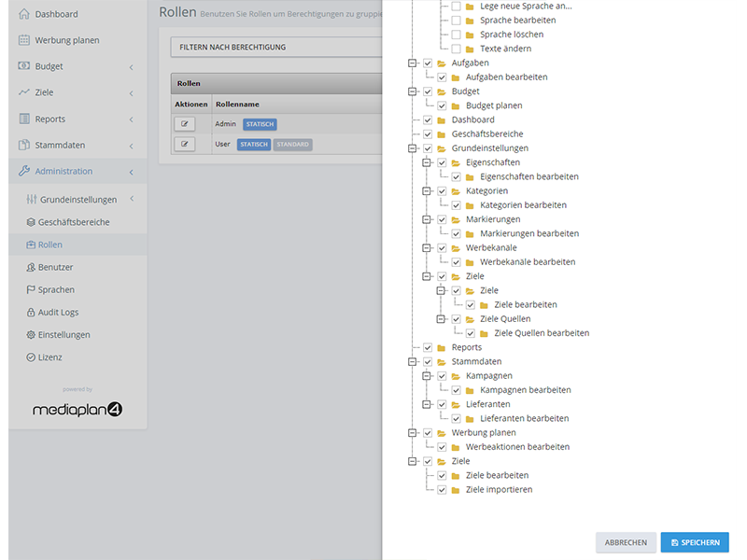Click the Ziele chart icon in sidebar

(24, 92)
